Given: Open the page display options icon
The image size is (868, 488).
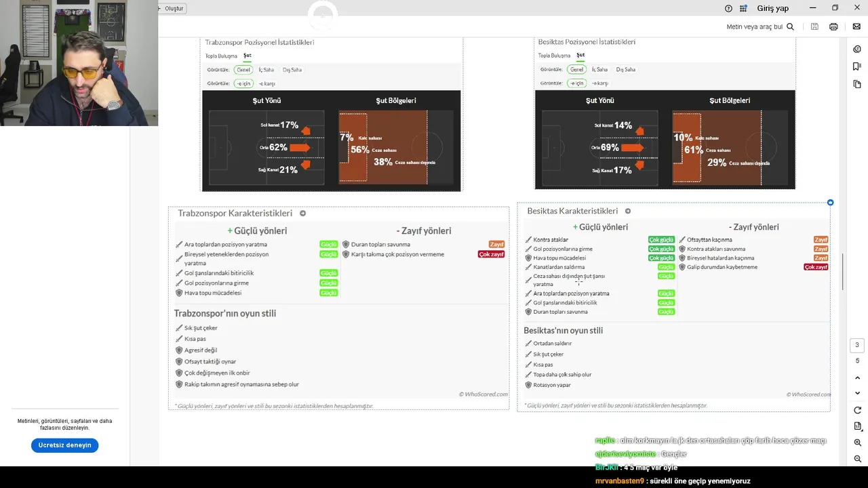Looking at the screenshot, I should [x=857, y=426].
